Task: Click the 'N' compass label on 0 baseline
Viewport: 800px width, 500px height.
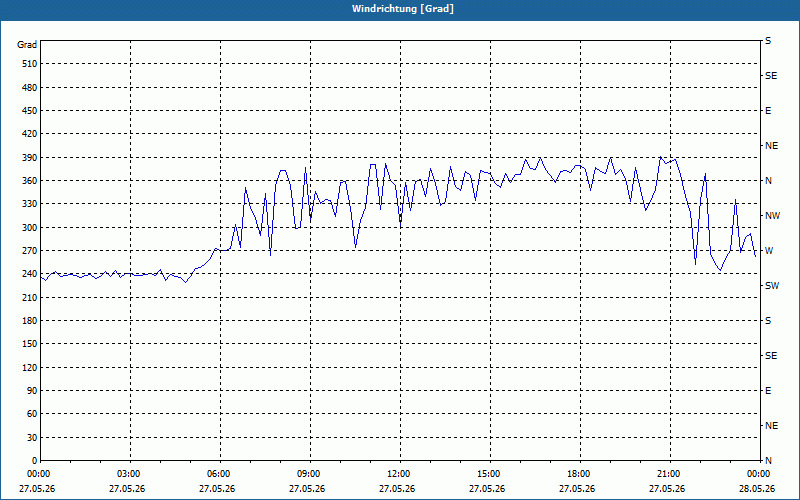Action: (769, 461)
